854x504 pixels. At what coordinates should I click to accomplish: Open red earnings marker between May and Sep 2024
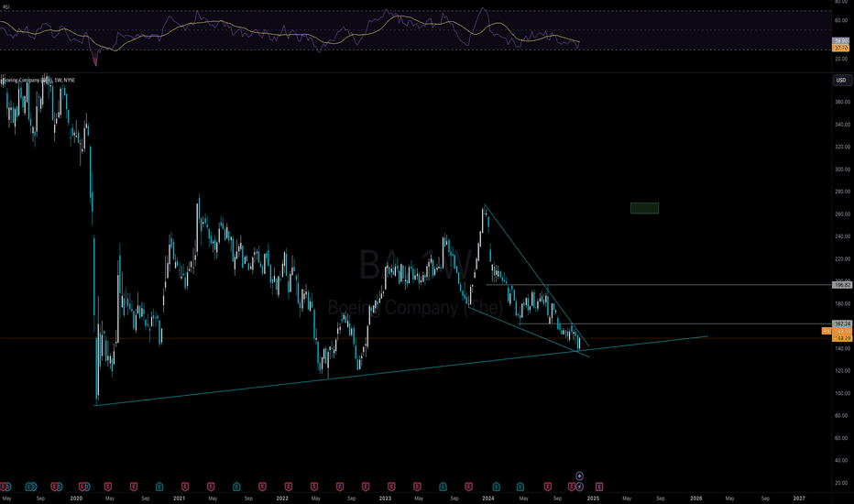[x=547, y=487]
